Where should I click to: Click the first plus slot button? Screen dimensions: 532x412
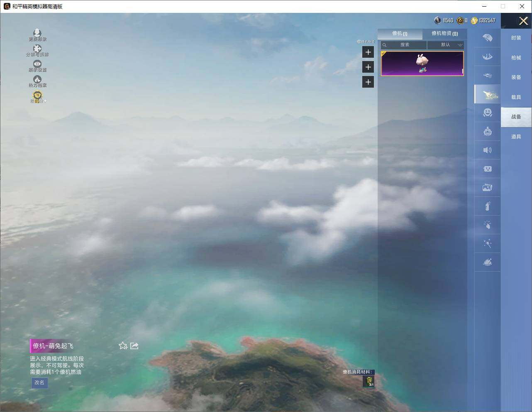[x=368, y=52]
